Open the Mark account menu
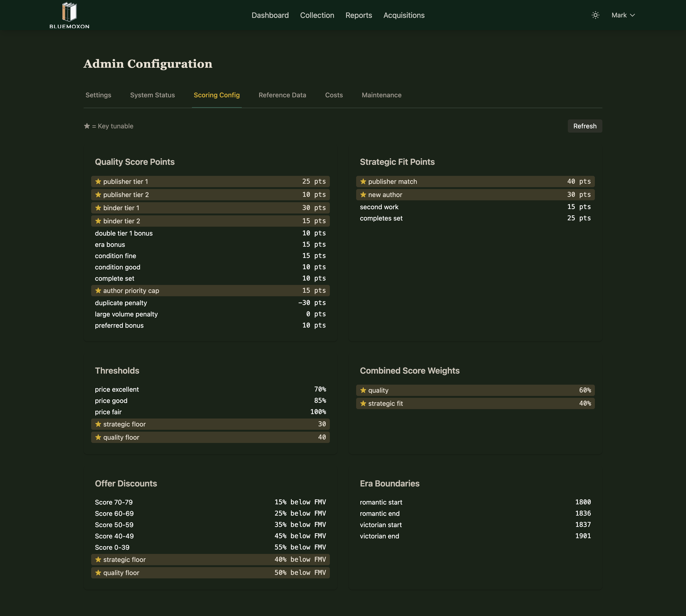This screenshot has height=616, width=686. pos(623,15)
